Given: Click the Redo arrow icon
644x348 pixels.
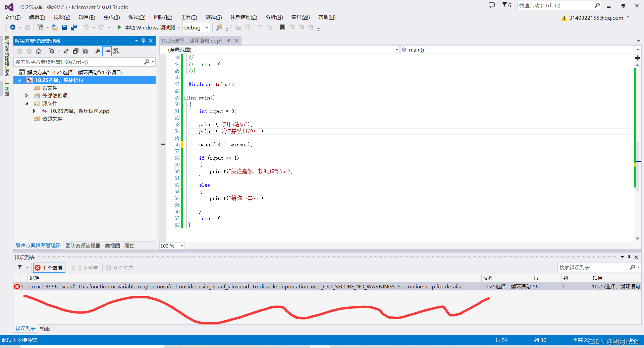Looking at the screenshot, I should point(101,27).
